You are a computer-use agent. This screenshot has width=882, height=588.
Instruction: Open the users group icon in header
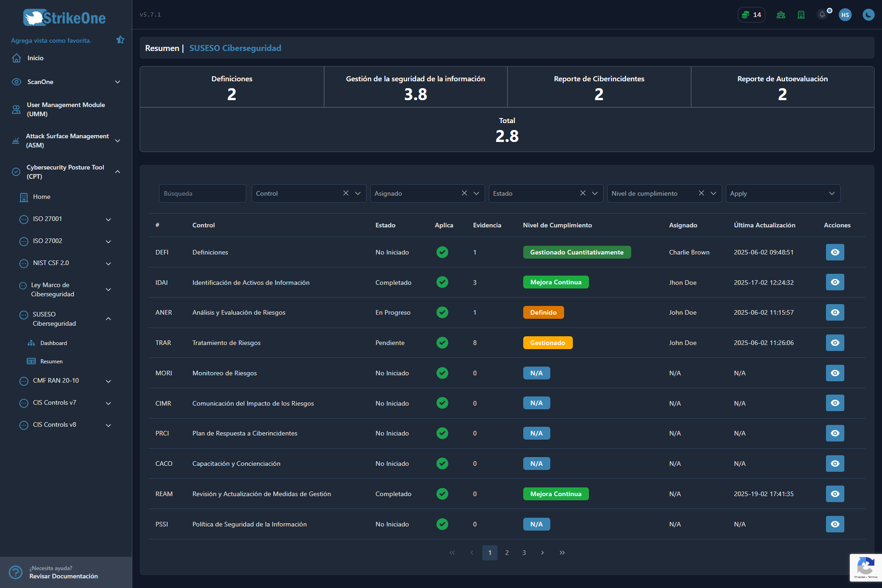tap(781, 15)
